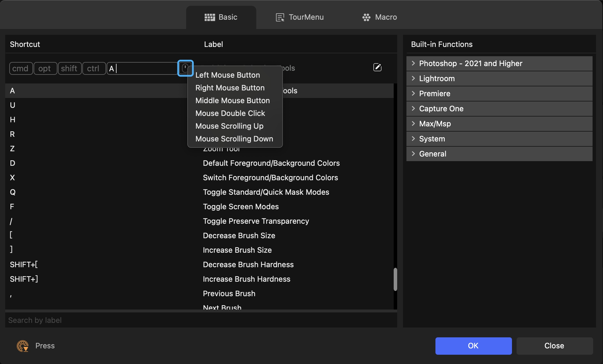Screen dimensions: 603x364
Task: Toggle the ctrl modifier key
Action: pos(94,68)
